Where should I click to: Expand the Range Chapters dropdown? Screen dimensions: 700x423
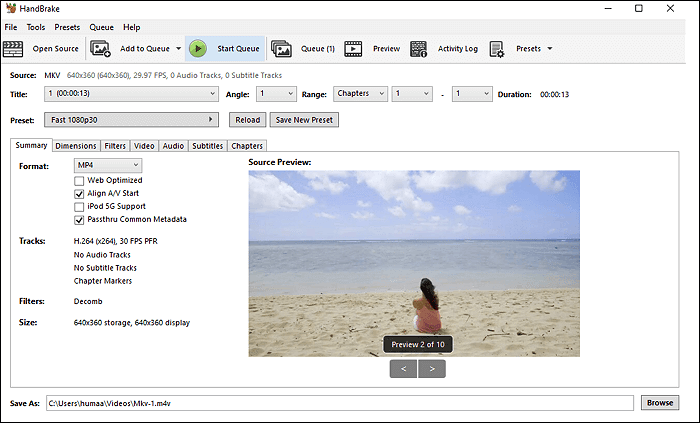[360, 94]
